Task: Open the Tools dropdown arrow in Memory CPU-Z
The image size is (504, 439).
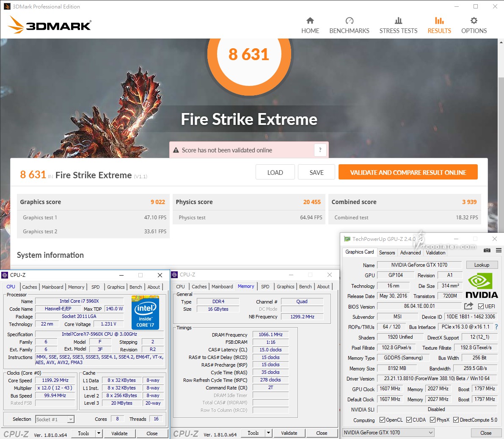Action: 268,433
